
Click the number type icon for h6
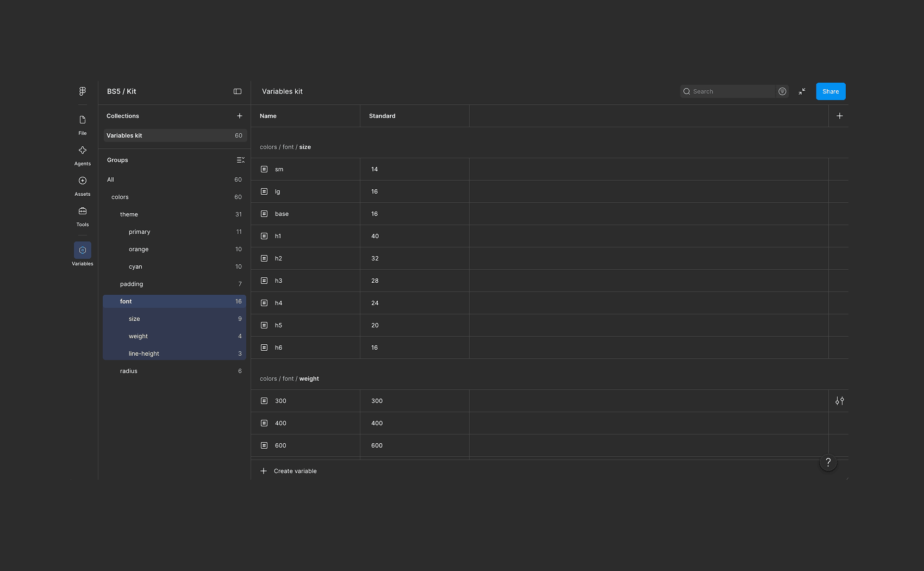[x=264, y=347]
